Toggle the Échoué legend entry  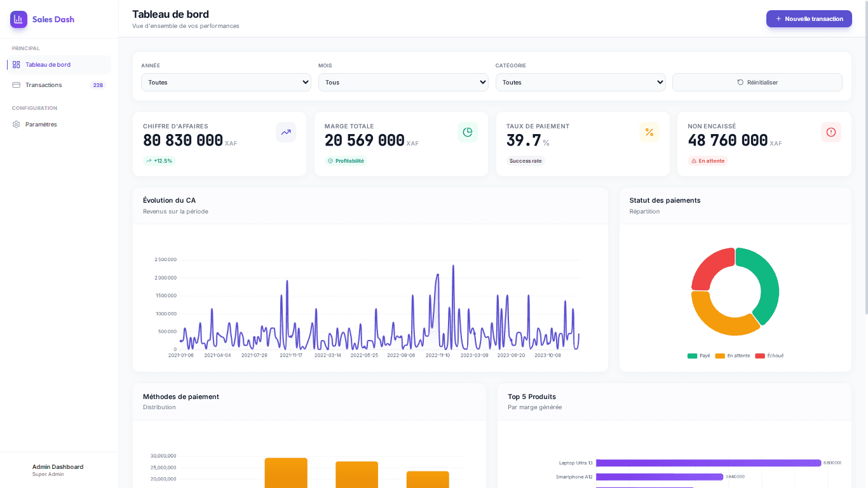click(769, 355)
